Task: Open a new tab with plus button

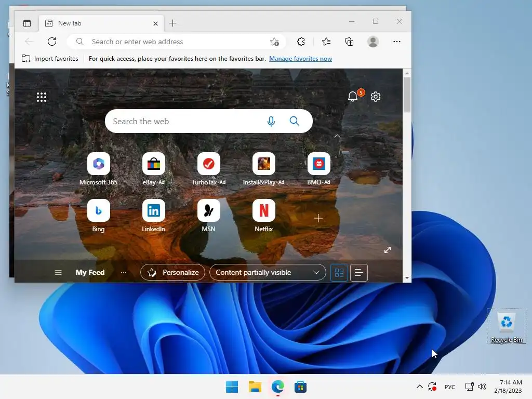Action: (172, 23)
